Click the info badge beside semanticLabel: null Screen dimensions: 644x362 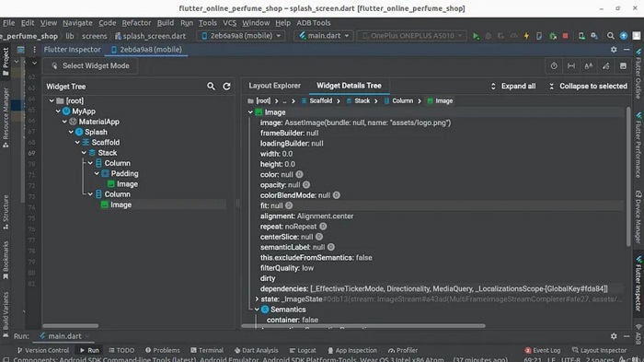click(331, 247)
